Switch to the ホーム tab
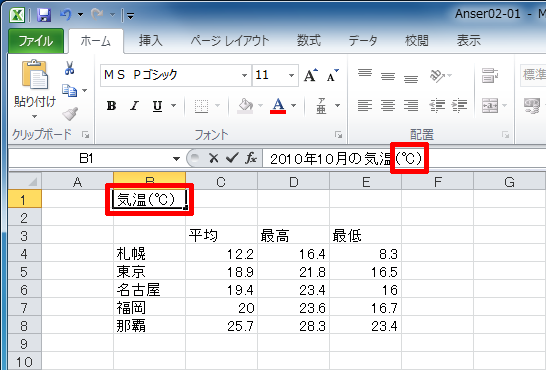 point(96,41)
